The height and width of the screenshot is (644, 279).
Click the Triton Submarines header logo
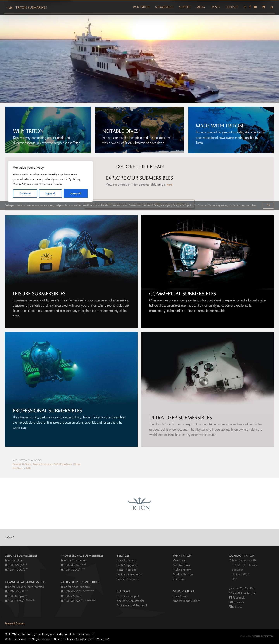point(27,8)
